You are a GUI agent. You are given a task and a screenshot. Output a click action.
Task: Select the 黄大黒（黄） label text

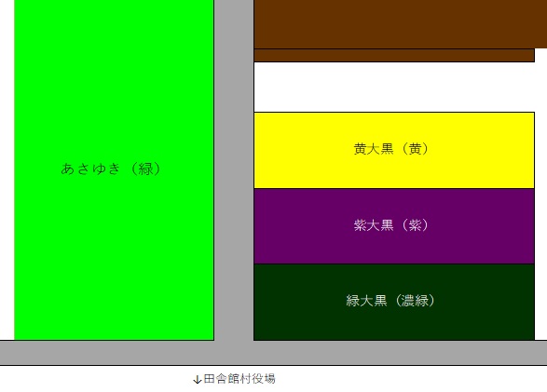tap(390, 149)
